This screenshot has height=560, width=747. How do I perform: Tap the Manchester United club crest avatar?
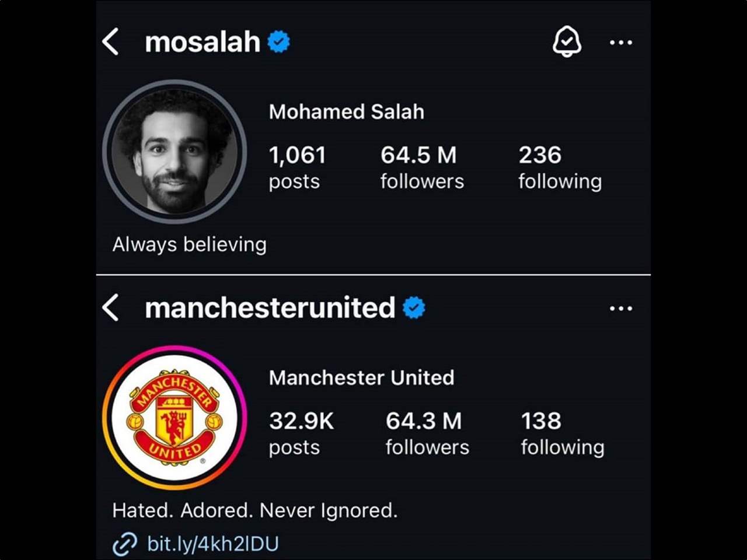tap(173, 416)
